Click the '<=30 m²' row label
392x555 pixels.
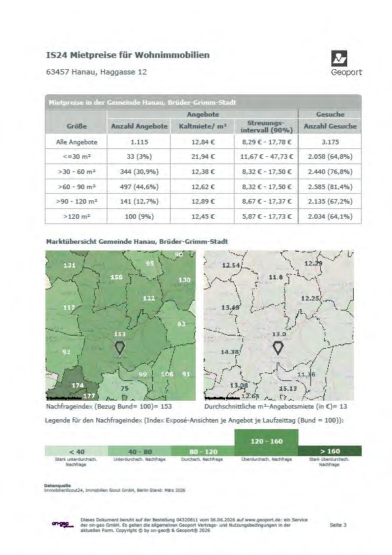(76, 156)
